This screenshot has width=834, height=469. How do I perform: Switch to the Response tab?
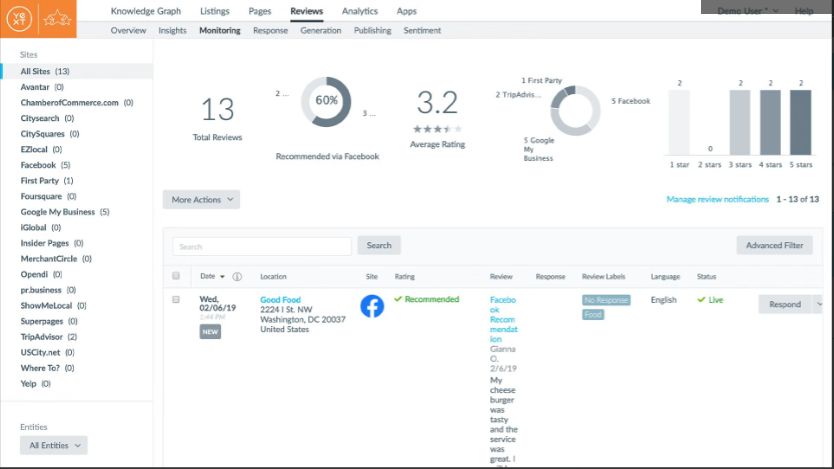pyautogui.click(x=270, y=30)
